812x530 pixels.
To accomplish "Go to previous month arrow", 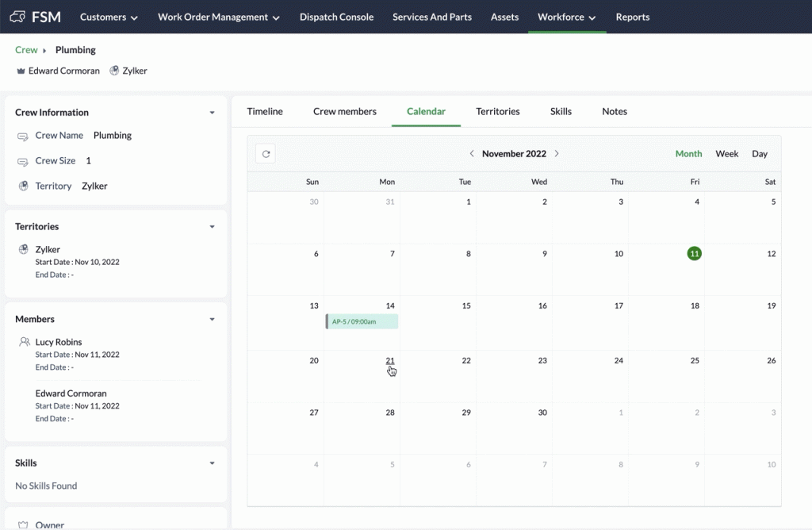I will (472, 154).
